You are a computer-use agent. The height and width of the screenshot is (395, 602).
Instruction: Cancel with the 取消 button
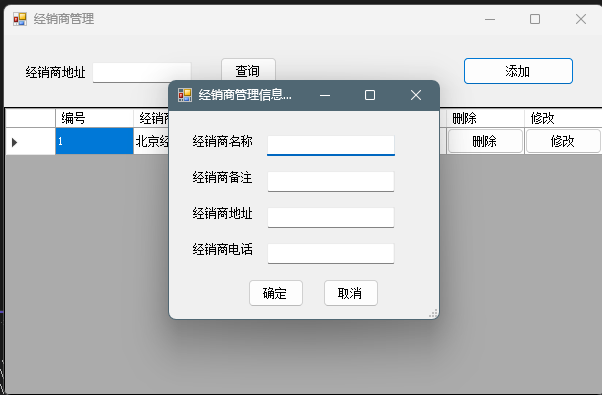pos(351,293)
